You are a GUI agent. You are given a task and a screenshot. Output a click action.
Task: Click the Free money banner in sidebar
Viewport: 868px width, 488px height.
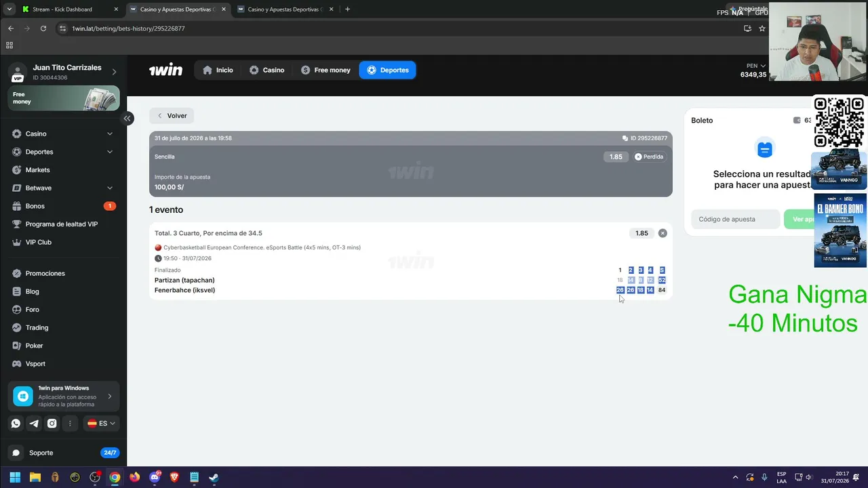tap(64, 98)
